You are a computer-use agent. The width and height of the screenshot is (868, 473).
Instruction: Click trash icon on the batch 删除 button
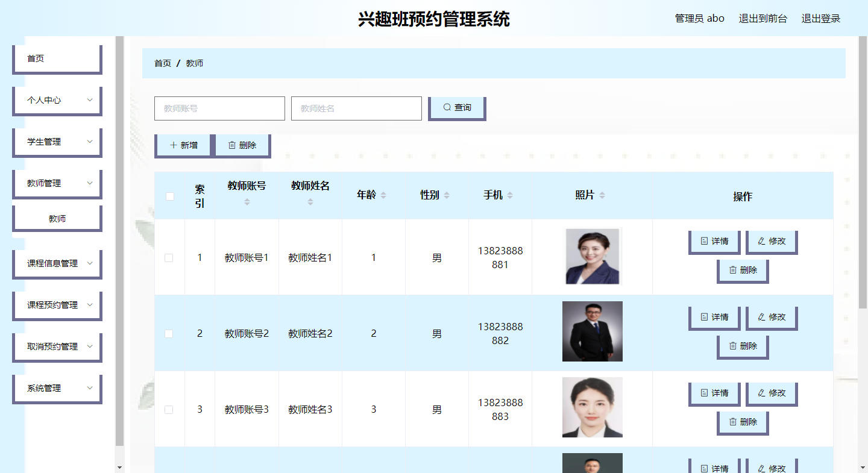point(232,145)
